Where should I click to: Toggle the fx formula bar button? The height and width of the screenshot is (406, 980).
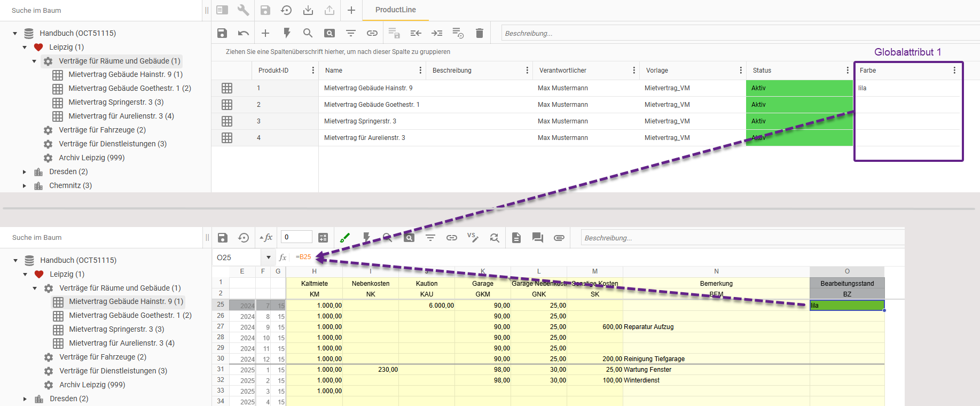tap(266, 238)
